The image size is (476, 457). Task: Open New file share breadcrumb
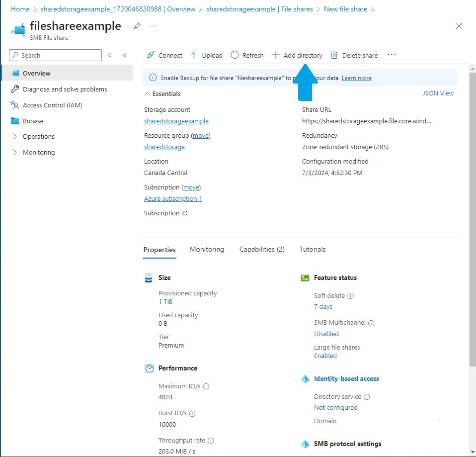(345, 9)
